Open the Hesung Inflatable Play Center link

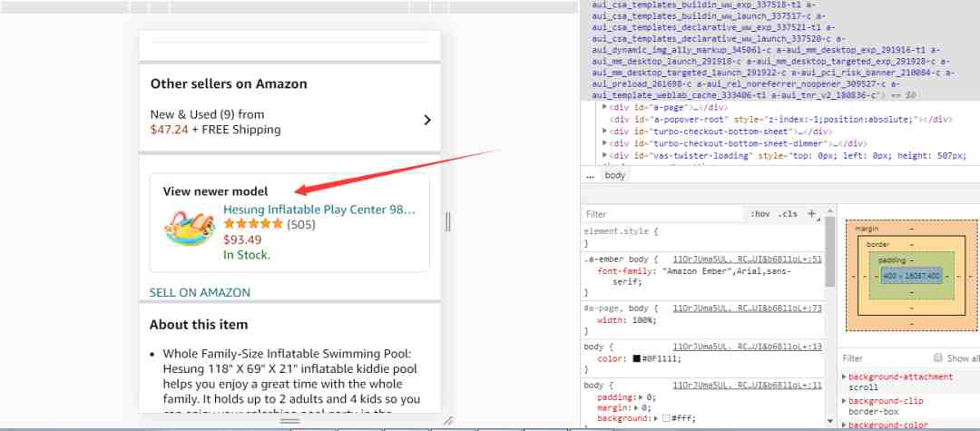click(319, 210)
